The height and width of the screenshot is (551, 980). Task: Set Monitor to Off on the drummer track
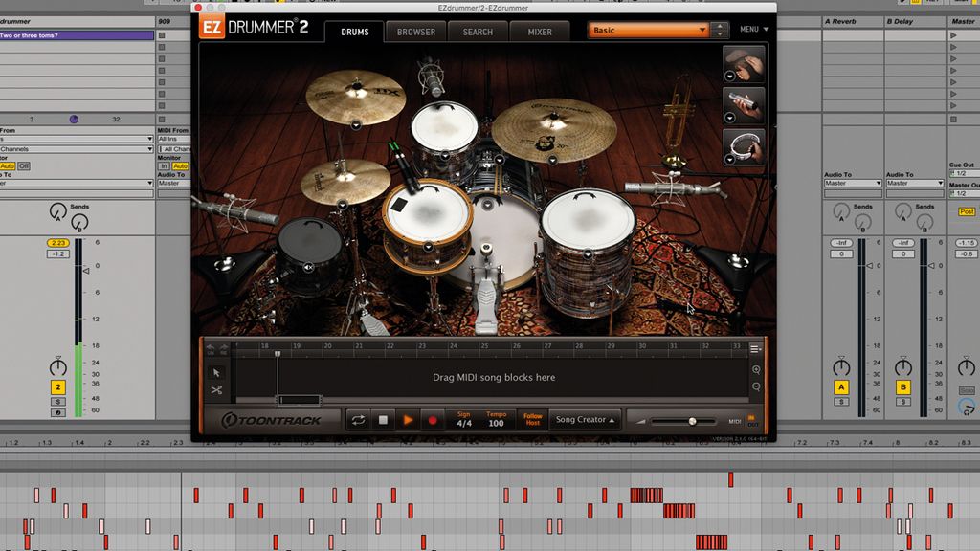(x=24, y=166)
